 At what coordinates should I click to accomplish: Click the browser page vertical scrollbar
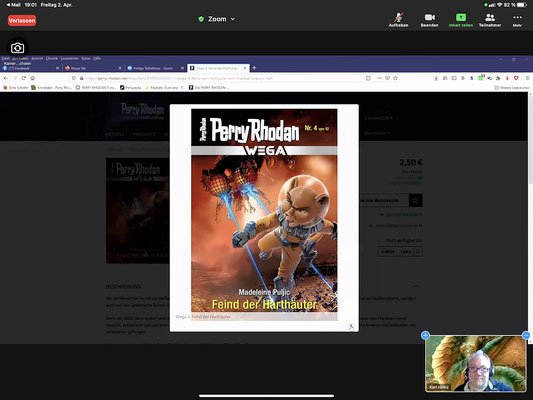point(530,218)
